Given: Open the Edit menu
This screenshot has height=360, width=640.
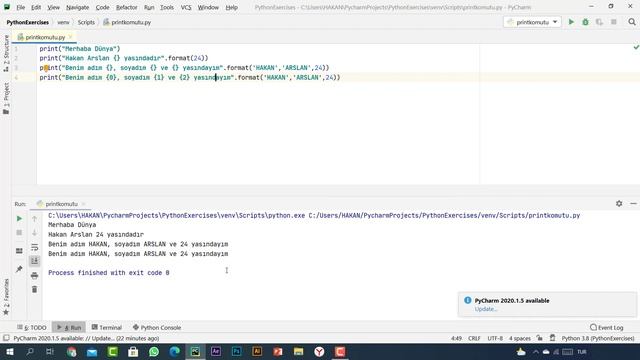Looking at the screenshot, I should point(36,7).
